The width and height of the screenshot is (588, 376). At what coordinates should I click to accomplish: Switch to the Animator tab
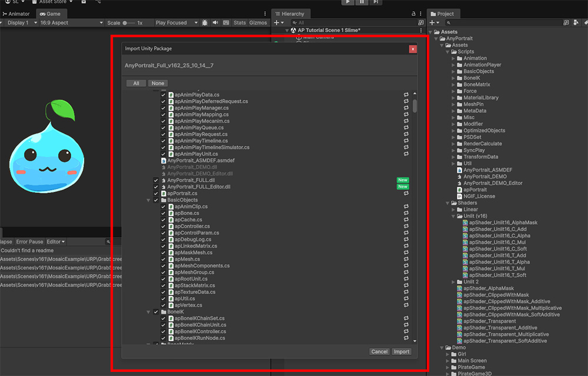pyautogui.click(x=18, y=14)
